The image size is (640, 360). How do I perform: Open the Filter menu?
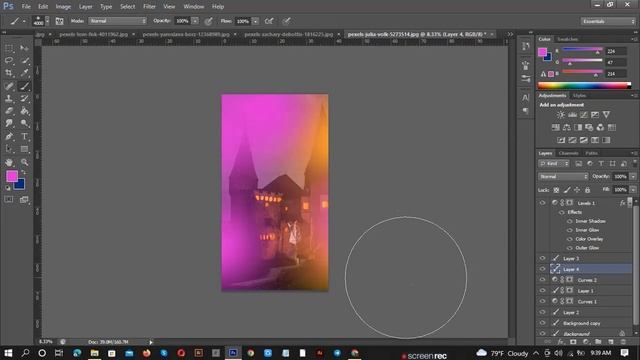click(149, 7)
